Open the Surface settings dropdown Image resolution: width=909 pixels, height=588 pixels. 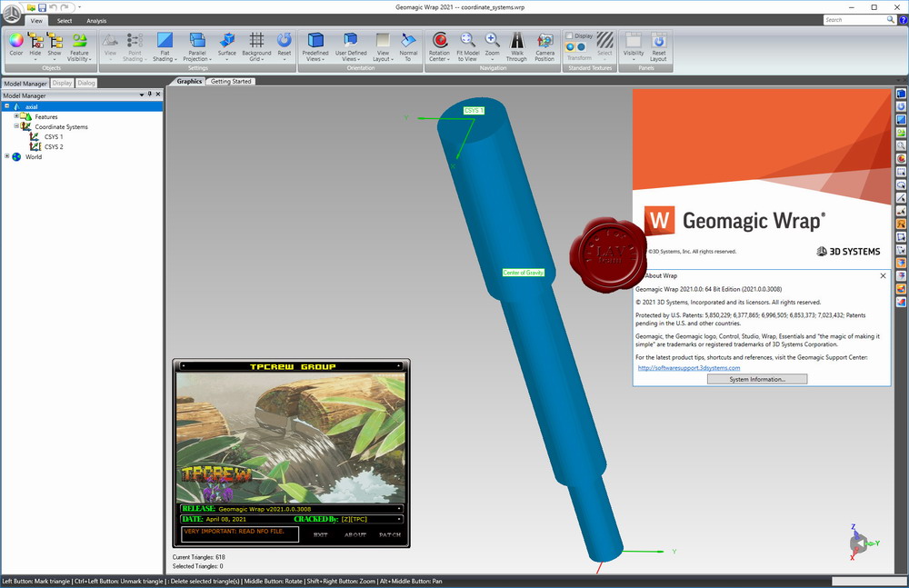point(226,46)
